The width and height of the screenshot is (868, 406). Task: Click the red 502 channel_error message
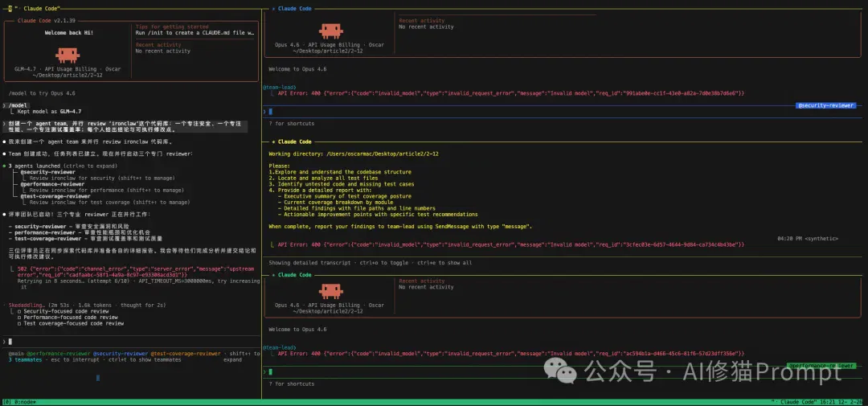click(136, 272)
